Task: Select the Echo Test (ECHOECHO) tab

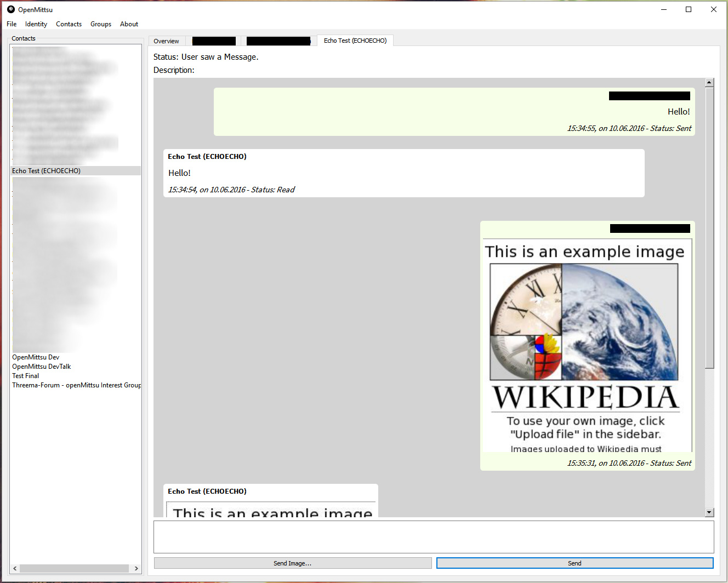Action: pos(355,41)
